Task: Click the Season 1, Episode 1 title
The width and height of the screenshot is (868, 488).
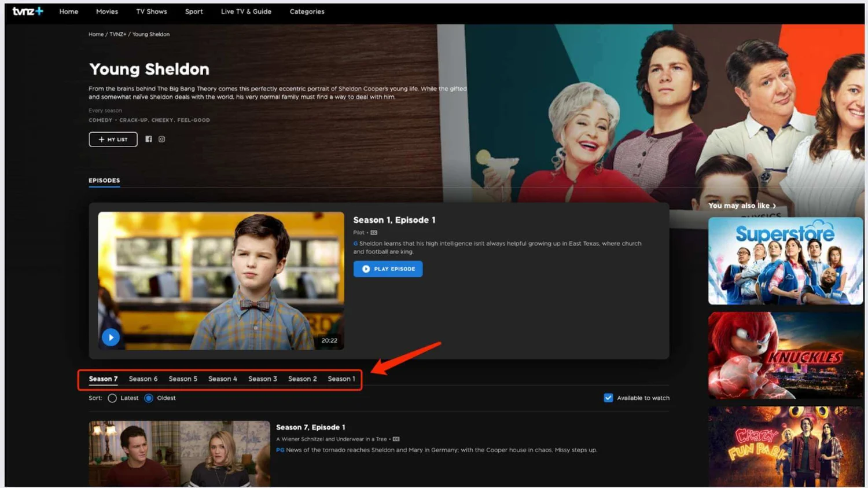Action: pos(394,220)
